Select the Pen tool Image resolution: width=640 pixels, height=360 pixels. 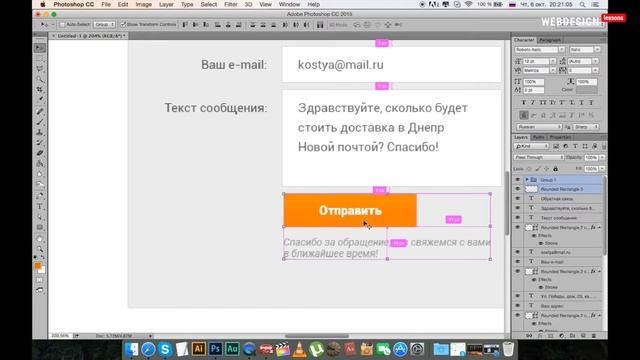[40, 196]
